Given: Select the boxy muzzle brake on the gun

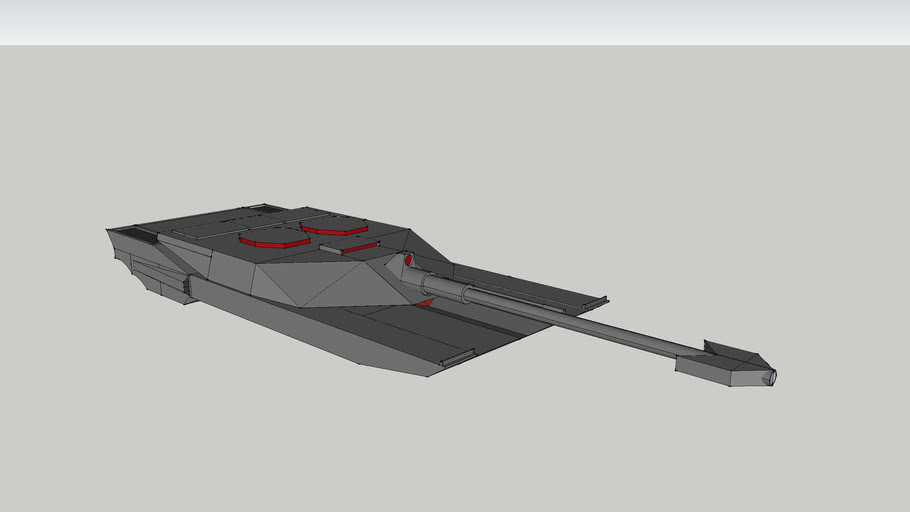Looking at the screenshot, I should [x=723, y=367].
